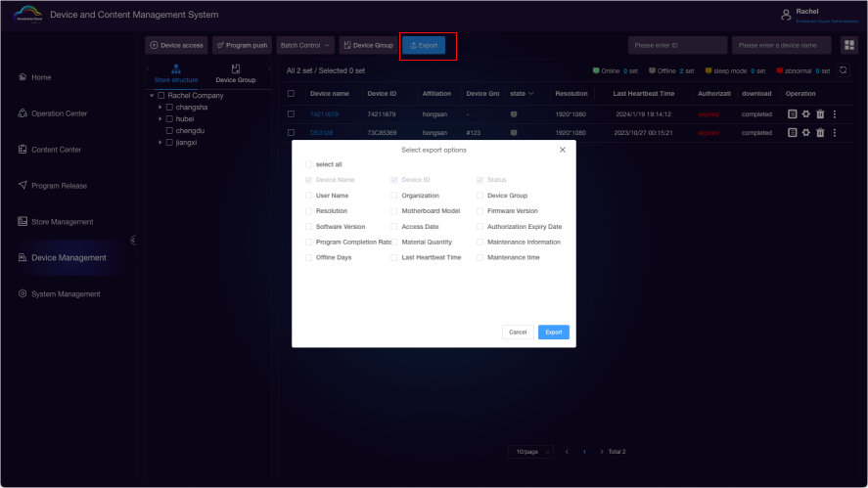Click the user profile avatar icon
Image resolution: width=868 pixels, height=488 pixels.
tap(786, 15)
